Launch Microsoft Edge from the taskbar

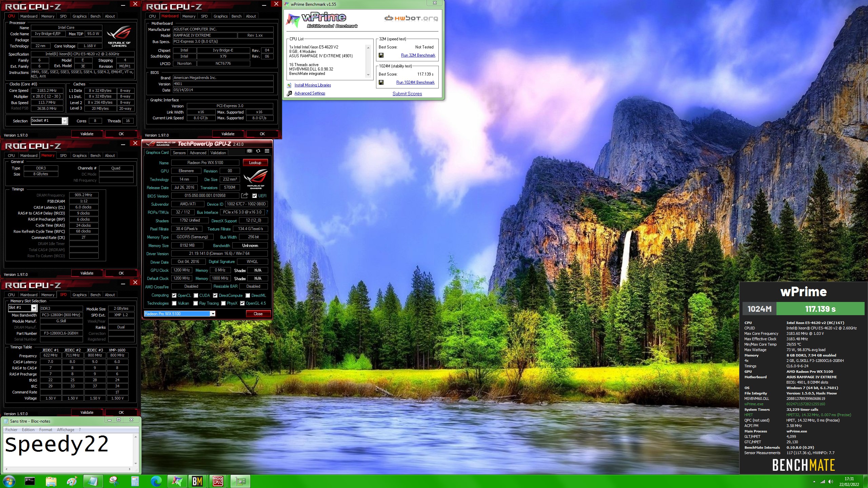pos(156,481)
